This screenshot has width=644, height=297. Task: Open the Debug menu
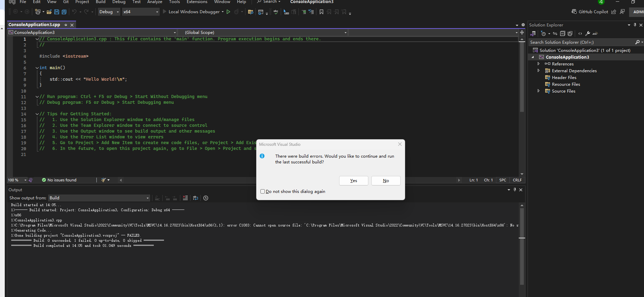(119, 2)
